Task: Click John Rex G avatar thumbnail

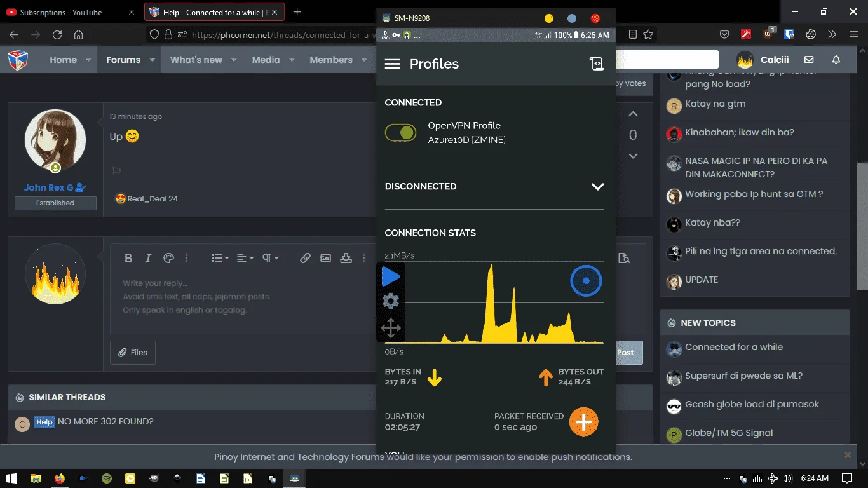Action: (55, 140)
